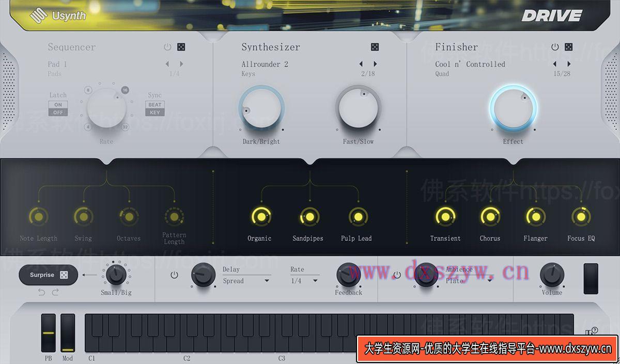This screenshot has height=364, width=620.
Task: Click the Pulp Lead knob
Action: pyautogui.click(x=358, y=217)
